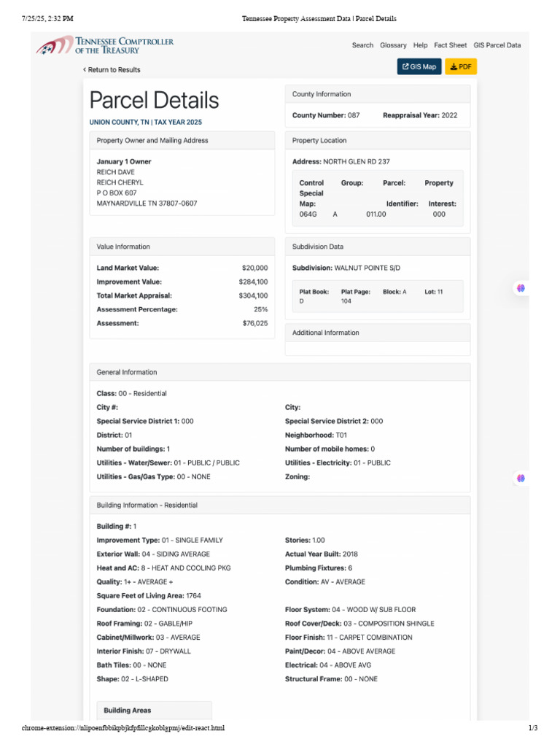The image size is (560, 747).
Task: Select Improvement Type 01 - SINGLE FAMILY
Action: (192, 541)
